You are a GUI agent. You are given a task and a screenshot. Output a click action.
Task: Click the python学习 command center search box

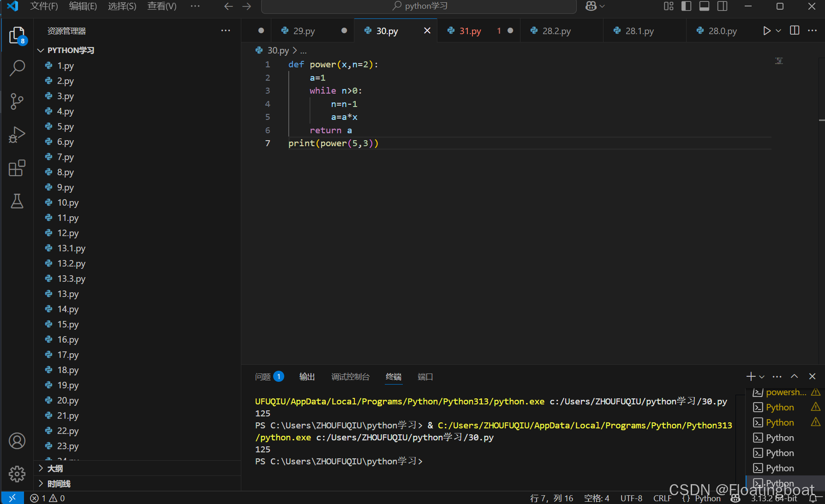click(x=419, y=6)
